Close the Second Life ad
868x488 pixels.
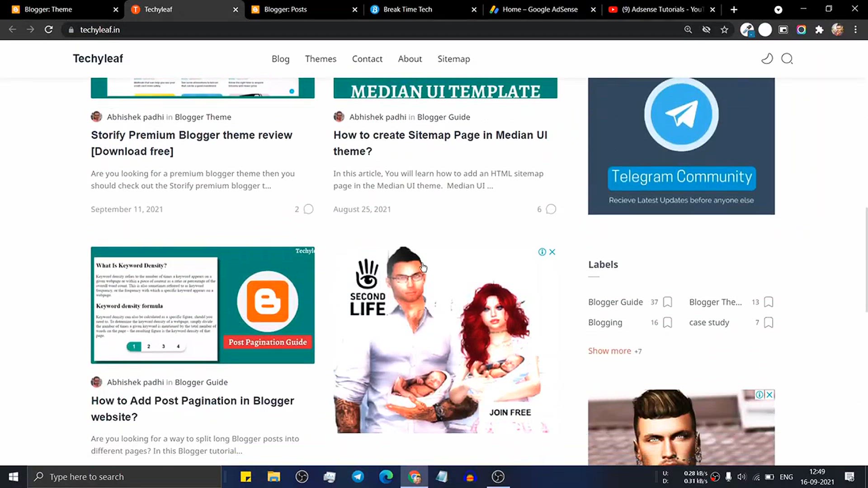coord(552,252)
